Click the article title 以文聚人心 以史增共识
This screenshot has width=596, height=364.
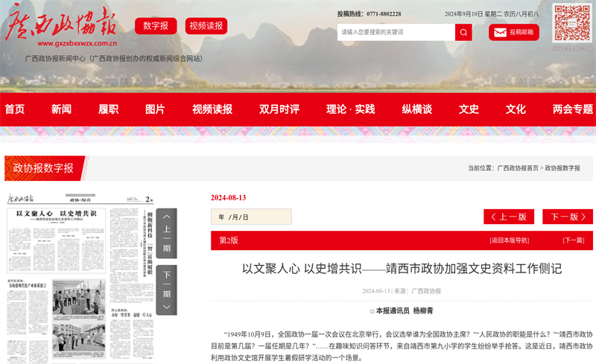402,269
